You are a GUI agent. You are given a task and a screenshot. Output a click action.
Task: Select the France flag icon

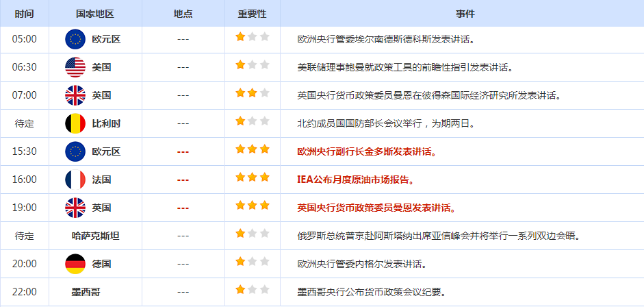[x=75, y=180]
